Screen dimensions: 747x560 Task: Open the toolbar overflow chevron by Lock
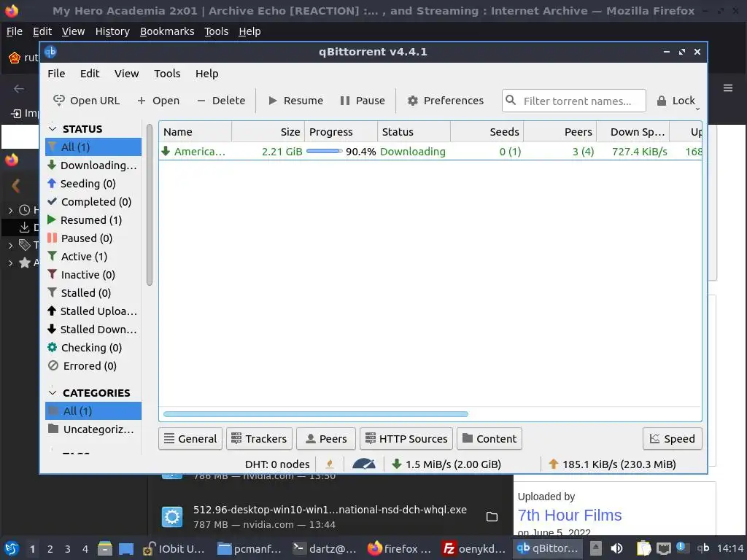pos(697,109)
